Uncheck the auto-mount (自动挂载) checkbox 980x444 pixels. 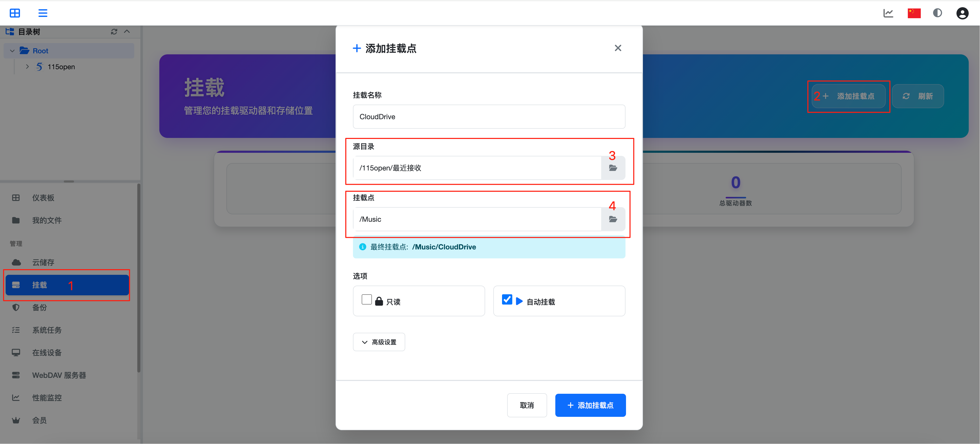point(507,300)
